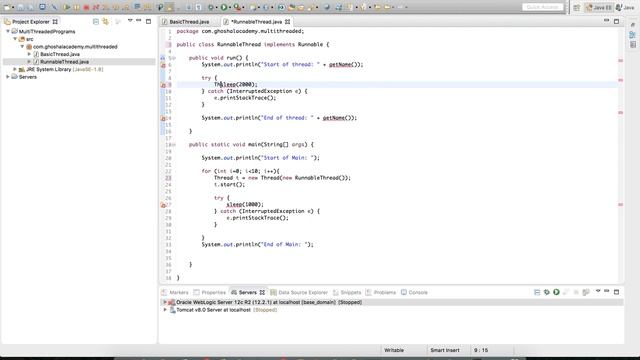Expand the Tomcat v8.0 Server entry
This screenshot has height=360, width=640.
click(165, 310)
